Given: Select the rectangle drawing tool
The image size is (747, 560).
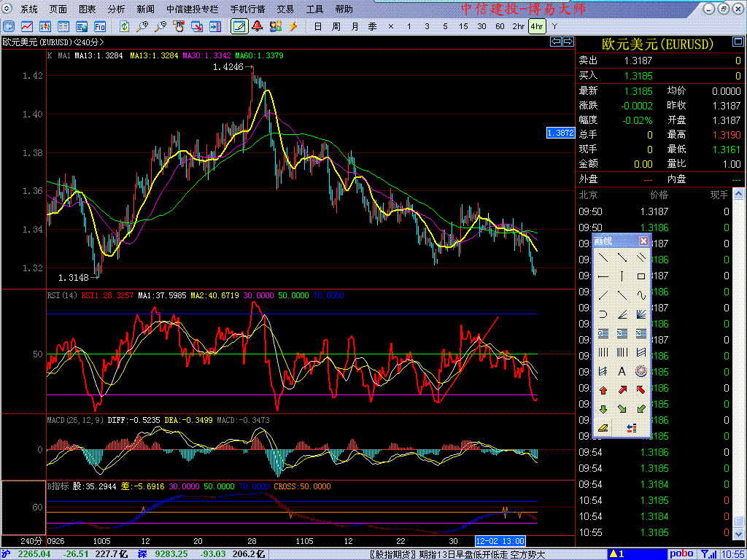Looking at the screenshot, I should [641, 276].
